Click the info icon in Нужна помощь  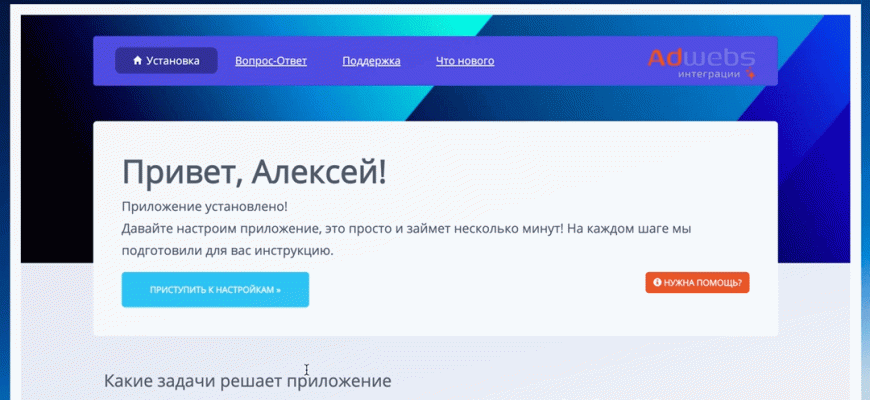(657, 283)
